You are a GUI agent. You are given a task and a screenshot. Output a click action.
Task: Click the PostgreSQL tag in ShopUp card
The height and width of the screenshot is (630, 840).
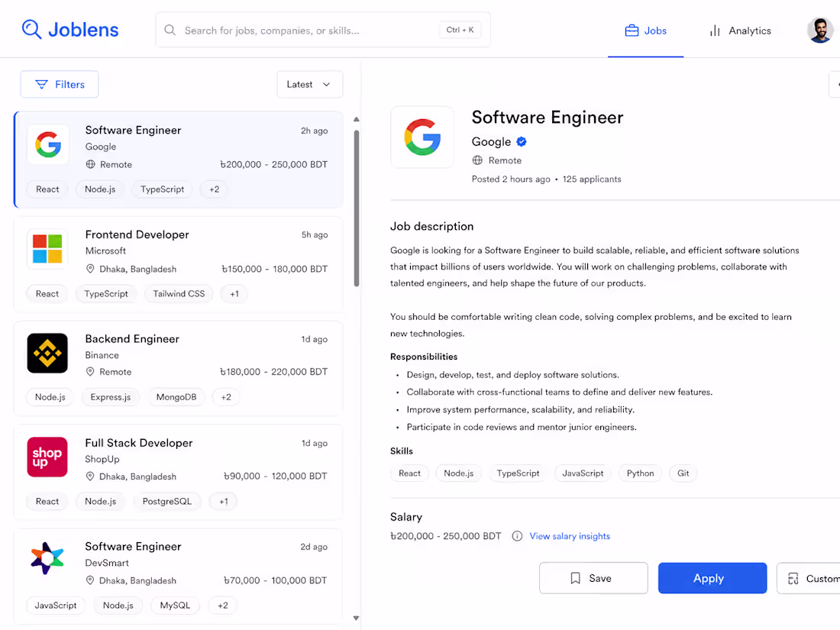(166, 502)
